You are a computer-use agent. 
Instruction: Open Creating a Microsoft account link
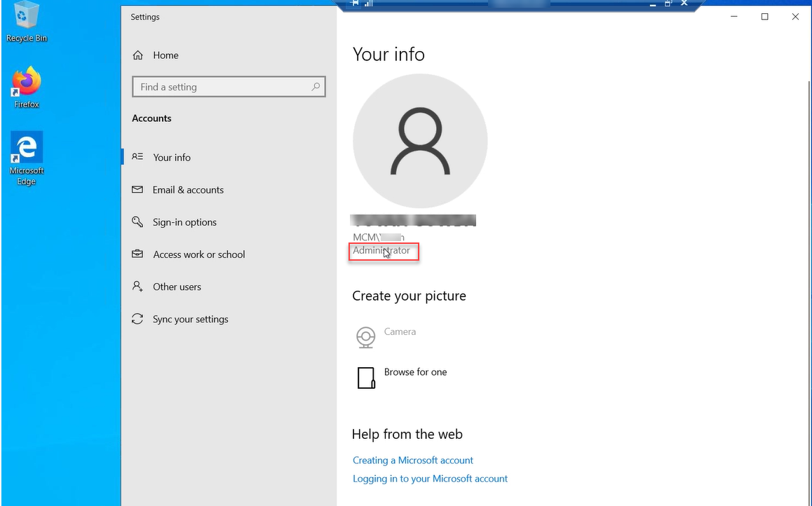[413, 460]
